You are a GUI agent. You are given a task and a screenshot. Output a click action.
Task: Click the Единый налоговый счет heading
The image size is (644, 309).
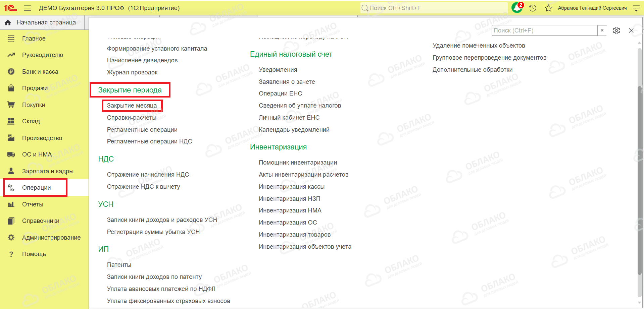pos(291,54)
